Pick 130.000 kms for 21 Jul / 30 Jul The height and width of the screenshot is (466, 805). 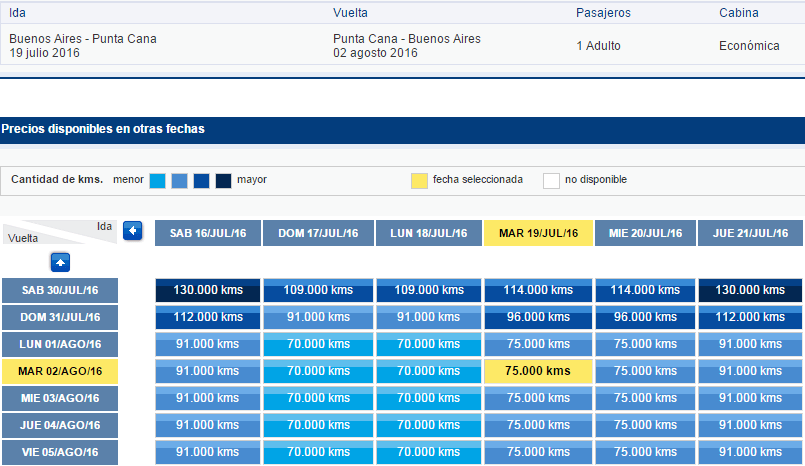[x=750, y=290]
